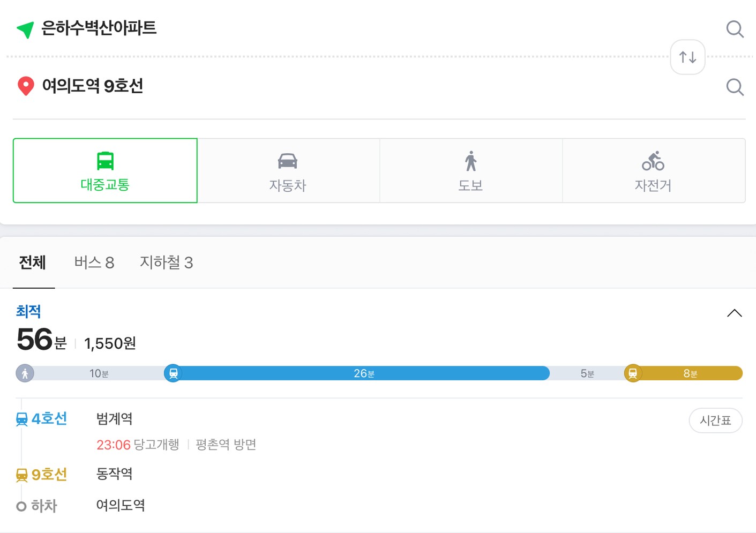This screenshot has width=756, height=533.
Task: Open the 시간표 timetable button
Action: 715,421
